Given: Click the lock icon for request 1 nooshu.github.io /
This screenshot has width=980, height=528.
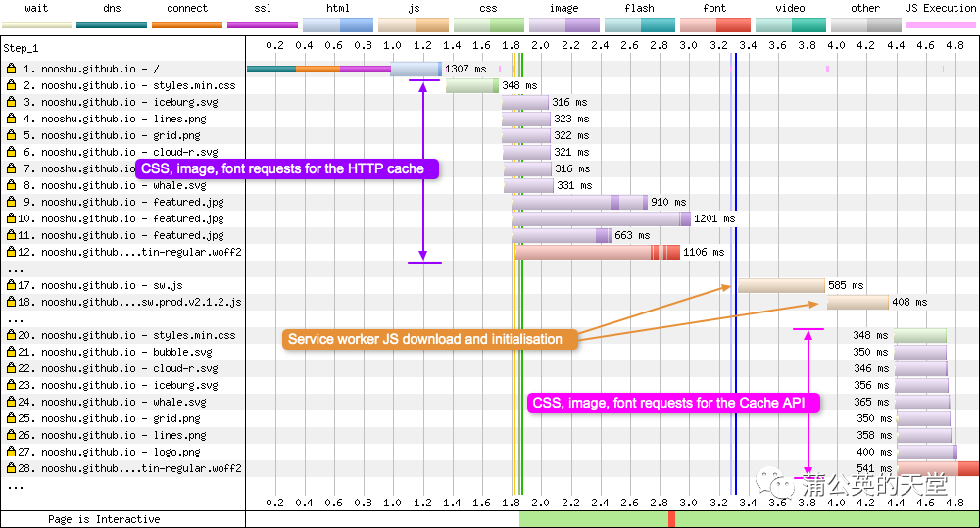Looking at the screenshot, I should pyautogui.click(x=11, y=69).
